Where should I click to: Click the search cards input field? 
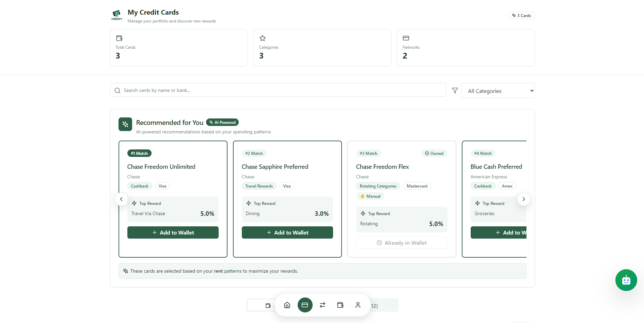click(x=278, y=90)
